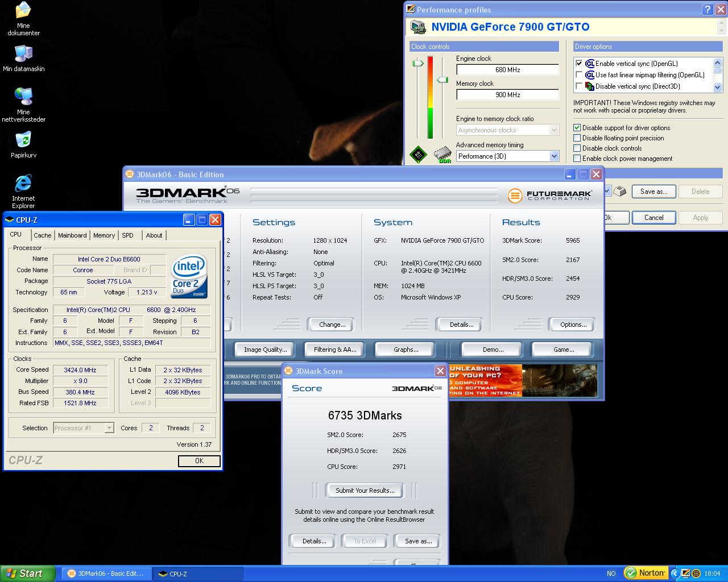
Task: Click Submit Your Results... button
Action: point(365,490)
